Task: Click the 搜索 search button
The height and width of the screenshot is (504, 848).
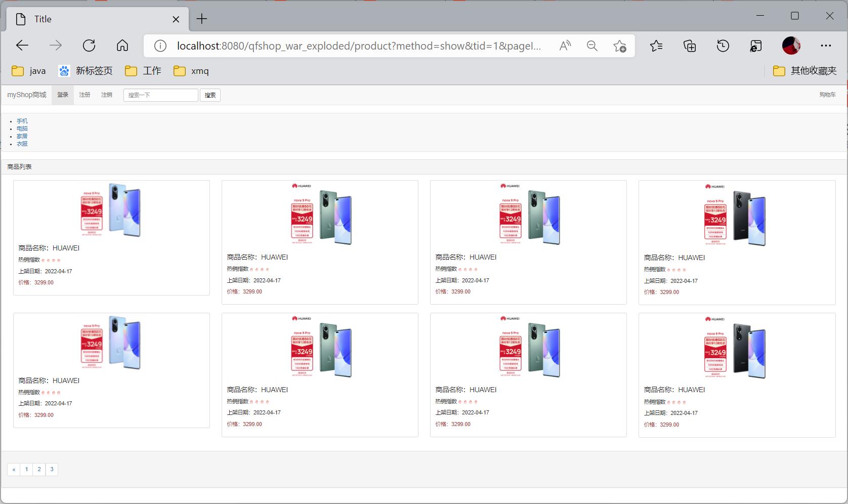Action: (210, 95)
